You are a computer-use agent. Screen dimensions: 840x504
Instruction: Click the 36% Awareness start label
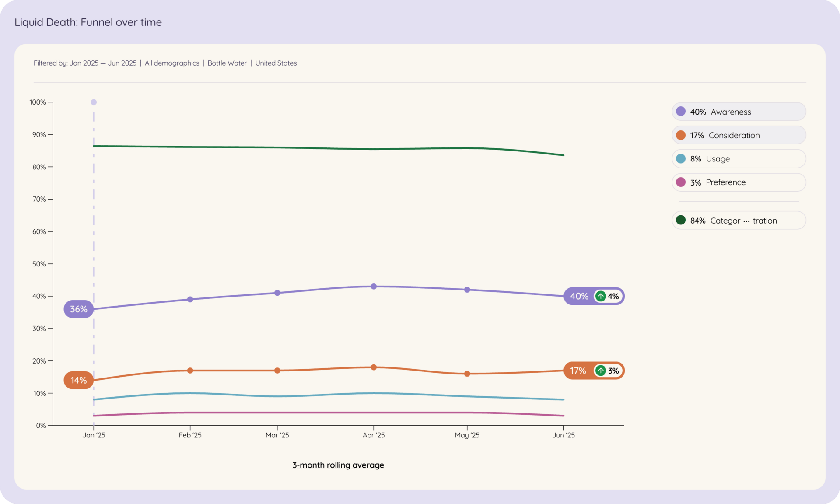[x=79, y=309]
